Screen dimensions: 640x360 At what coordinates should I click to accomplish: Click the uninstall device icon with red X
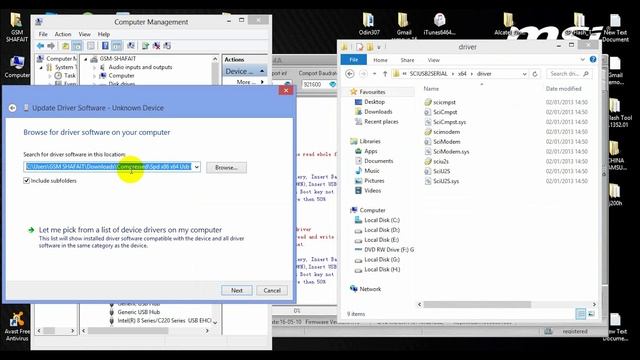156,46
